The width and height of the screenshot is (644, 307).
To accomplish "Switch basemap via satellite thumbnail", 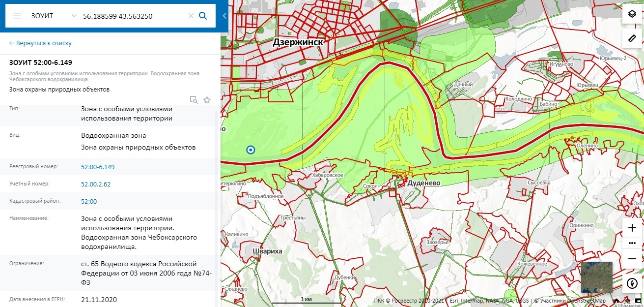I will pos(596,277).
